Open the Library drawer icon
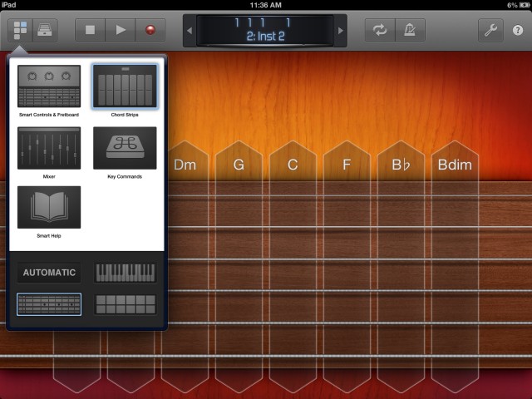This screenshot has height=399, width=532. coord(46,30)
